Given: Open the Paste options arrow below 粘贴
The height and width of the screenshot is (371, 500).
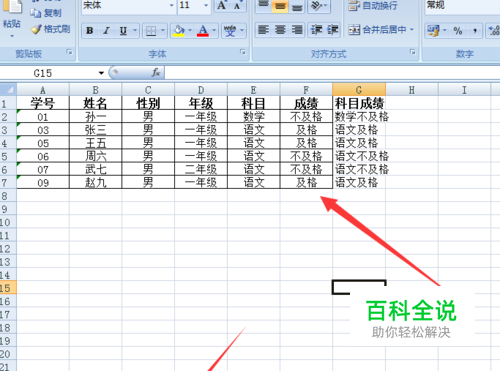Looking at the screenshot, I should pos(12,36).
